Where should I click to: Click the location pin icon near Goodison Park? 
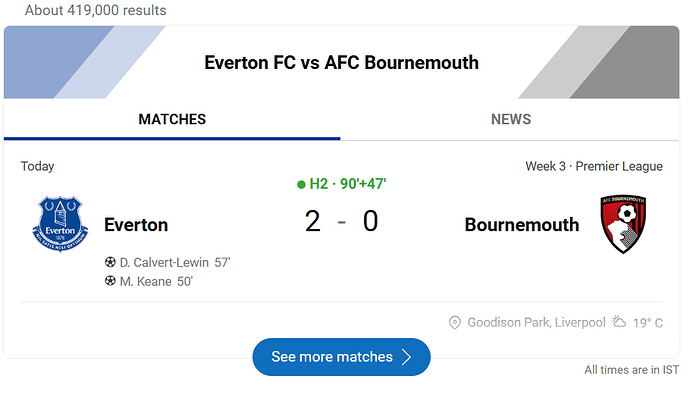[455, 323]
